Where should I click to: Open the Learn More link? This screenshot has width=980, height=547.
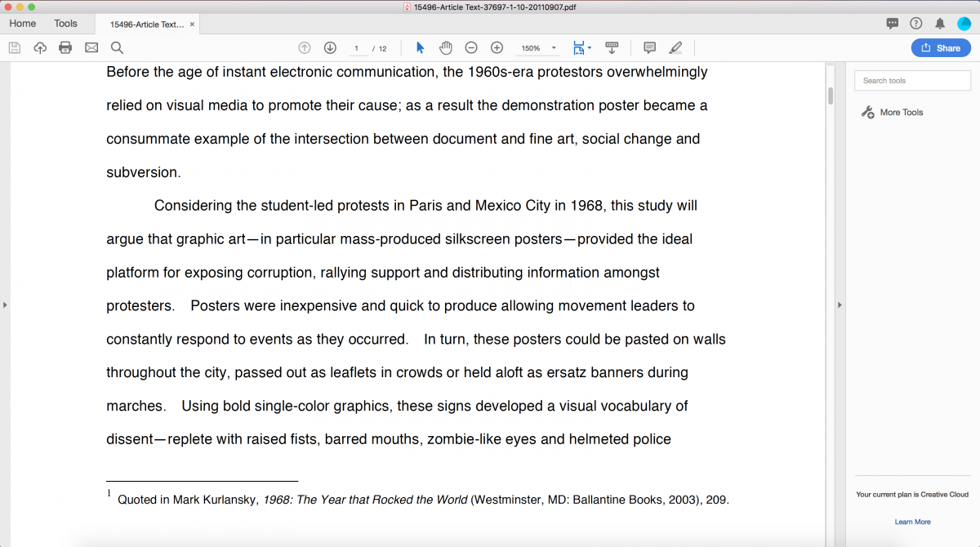[912, 522]
